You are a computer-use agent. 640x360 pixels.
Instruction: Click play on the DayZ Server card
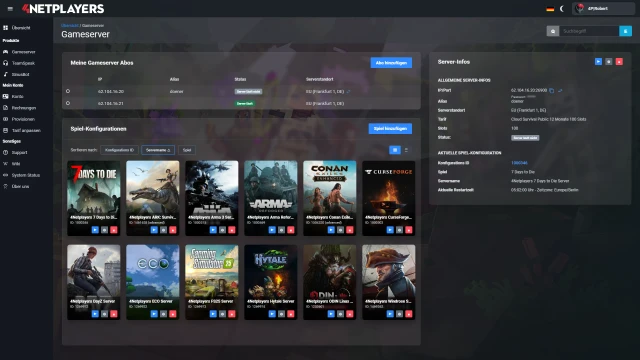pyautogui.click(x=95, y=314)
